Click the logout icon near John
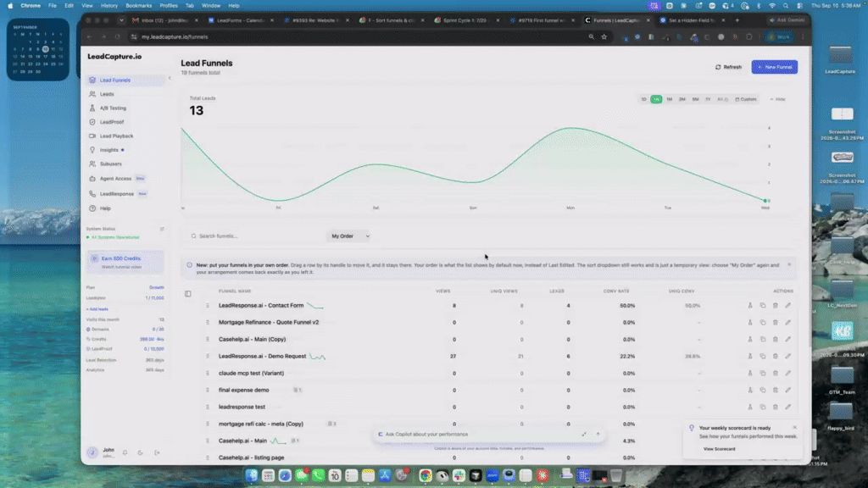 (157, 452)
